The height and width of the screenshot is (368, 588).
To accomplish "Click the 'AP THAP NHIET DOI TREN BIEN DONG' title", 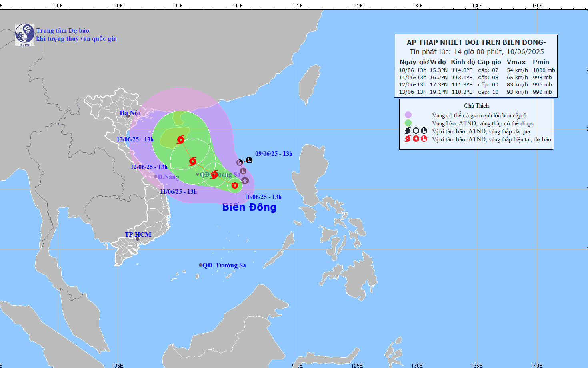I will point(476,42).
